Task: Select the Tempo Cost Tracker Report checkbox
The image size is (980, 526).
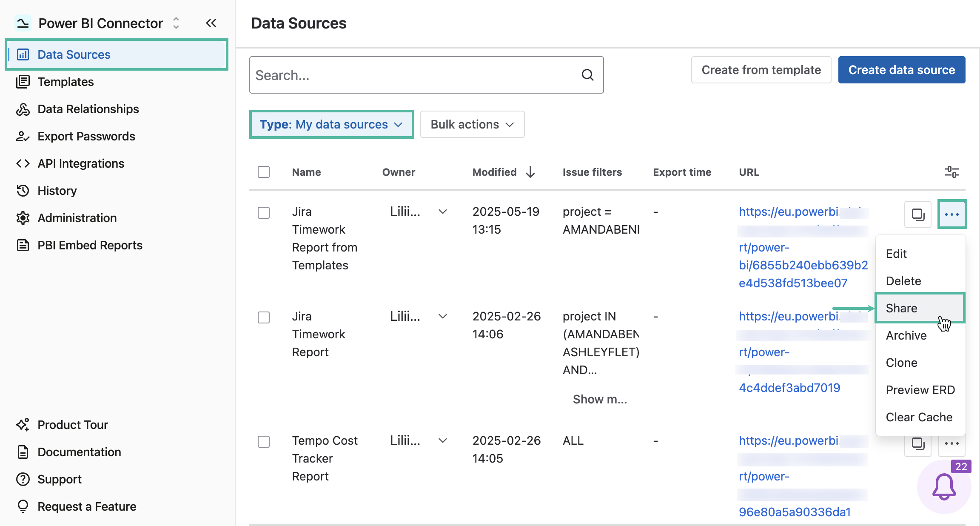Action: [x=264, y=441]
